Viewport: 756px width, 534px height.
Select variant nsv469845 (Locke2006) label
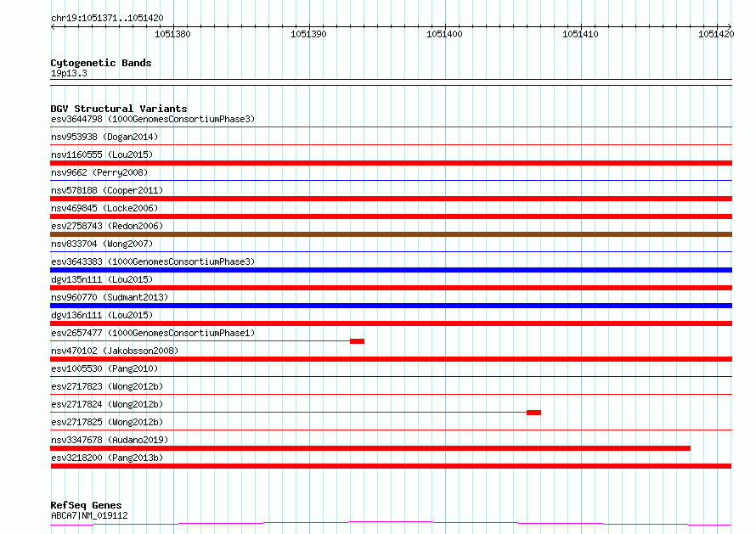click(x=104, y=208)
